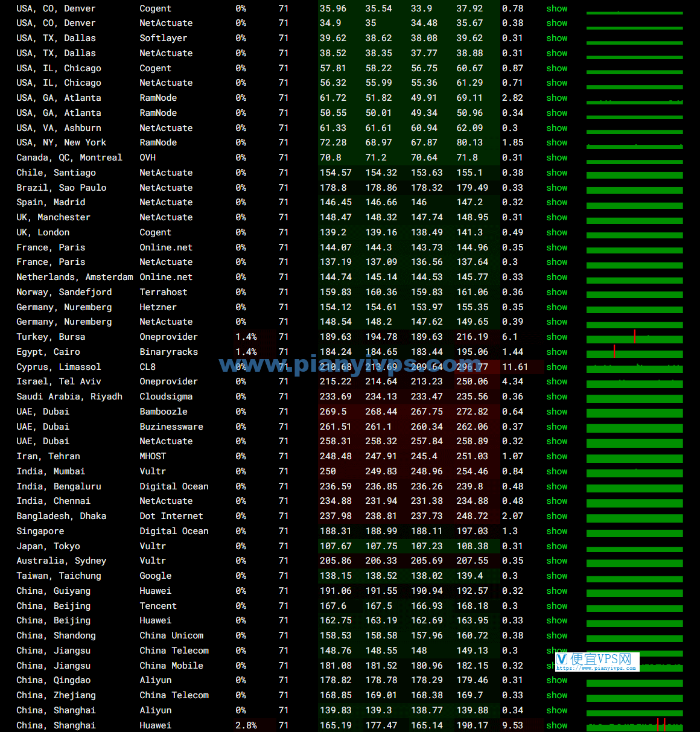Select the 'Buzinessware' provider text
Screen dimensions: 700x732
click(x=171, y=427)
